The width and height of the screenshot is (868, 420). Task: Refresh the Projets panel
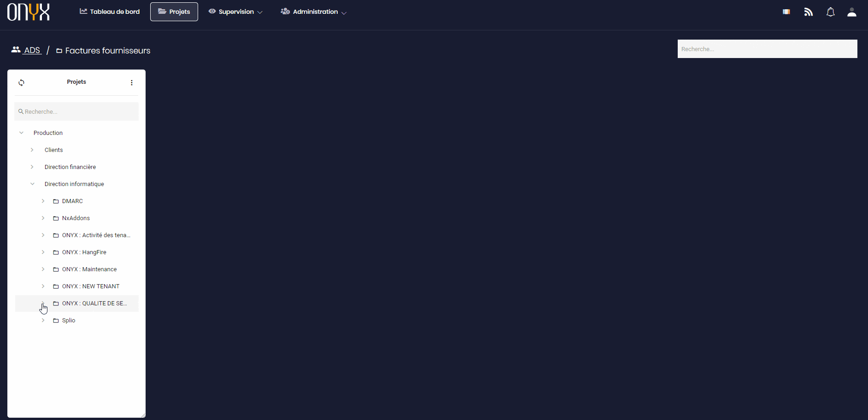(x=21, y=82)
